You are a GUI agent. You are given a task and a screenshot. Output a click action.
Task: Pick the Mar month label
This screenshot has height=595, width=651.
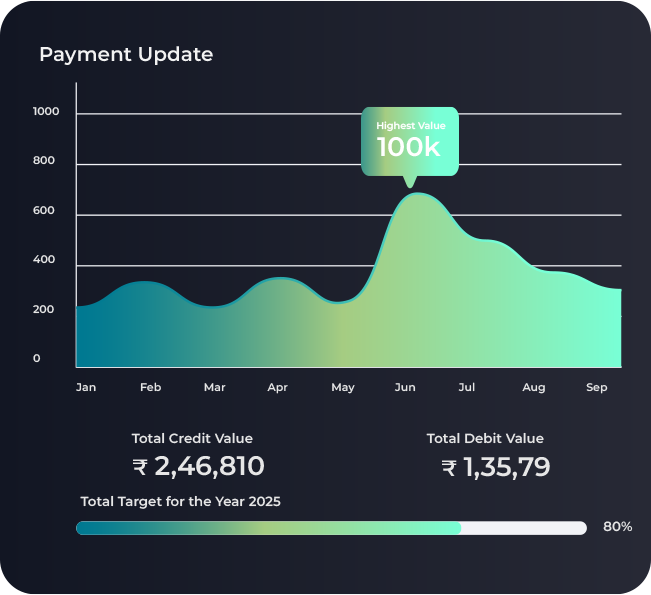(214, 387)
